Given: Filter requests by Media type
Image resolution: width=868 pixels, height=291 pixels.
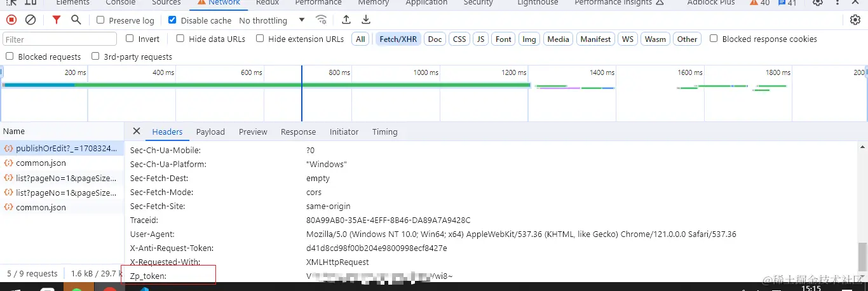Looking at the screenshot, I should coord(559,39).
